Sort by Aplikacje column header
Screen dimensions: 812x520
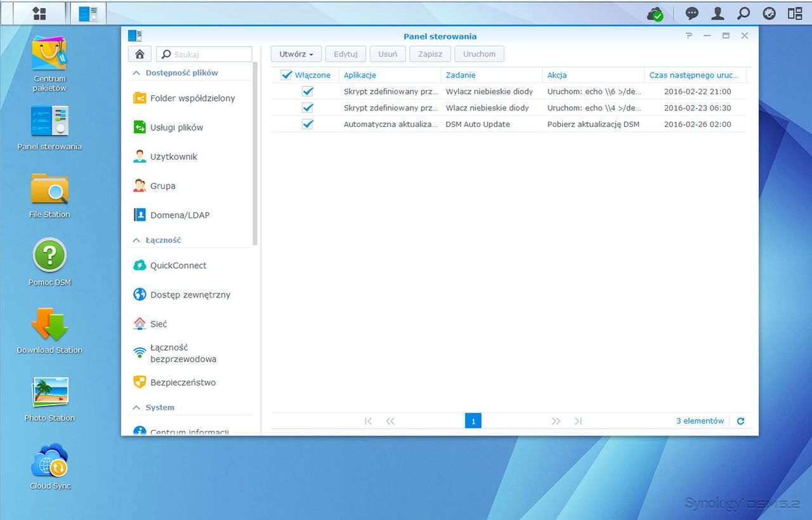(x=390, y=75)
